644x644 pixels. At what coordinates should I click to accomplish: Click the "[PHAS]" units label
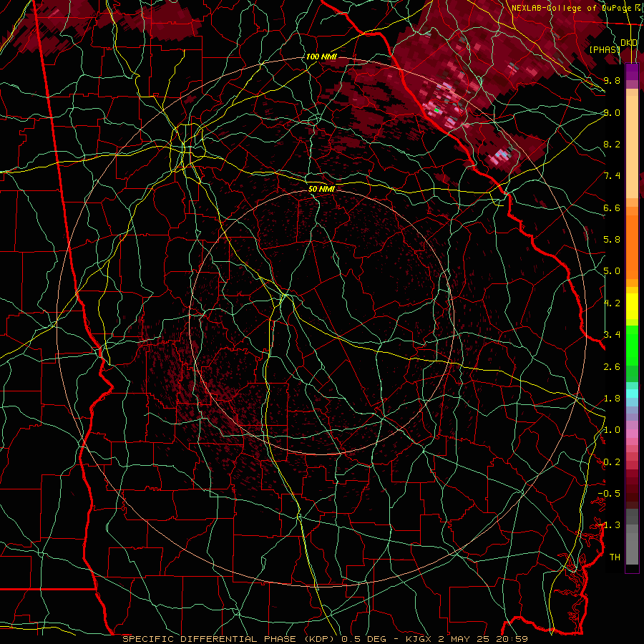coord(605,49)
